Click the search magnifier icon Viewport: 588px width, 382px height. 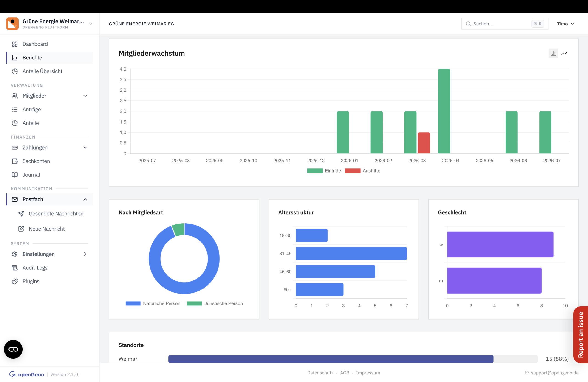pyautogui.click(x=468, y=24)
